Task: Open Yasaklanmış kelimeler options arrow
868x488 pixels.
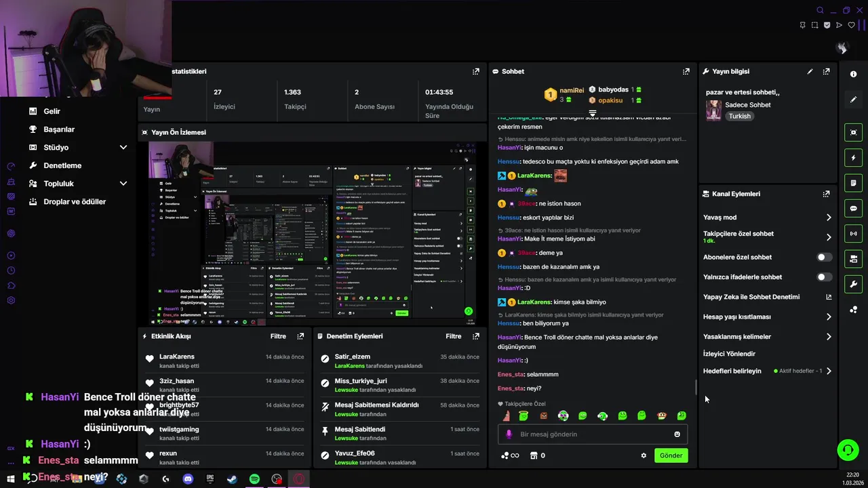Action: 829,336
